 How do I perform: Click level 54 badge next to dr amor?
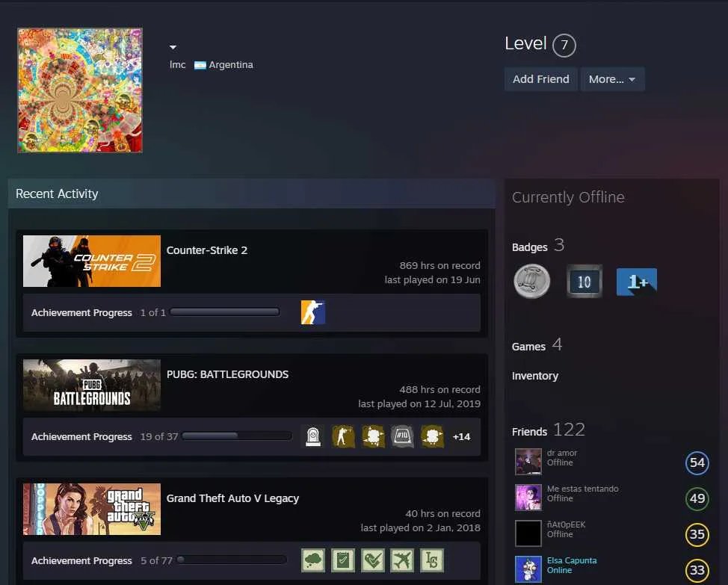coord(697,462)
